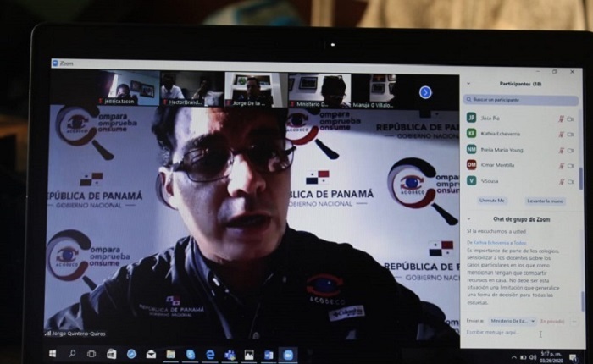Click the KE avatar of Kathia Echeverria
This screenshot has height=364, width=593.
click(x=471, y=133)
